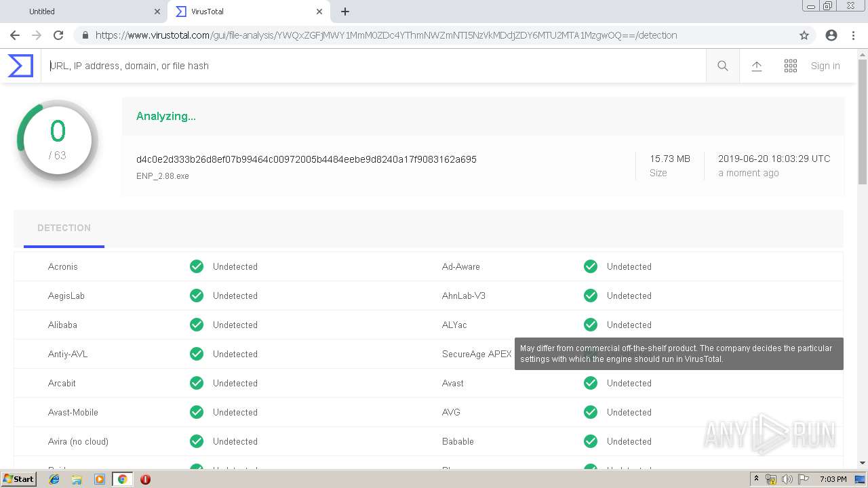Click the upload file icon
This screenshot has width=868, height=488.
point(757,66)
